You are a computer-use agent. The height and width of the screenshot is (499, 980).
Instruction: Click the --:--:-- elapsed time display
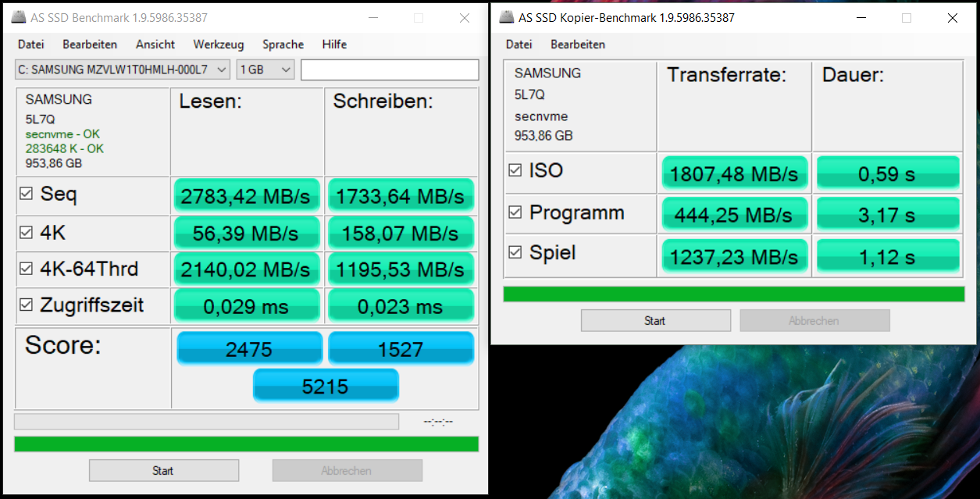pyautogui.click(x=438, y=422)
